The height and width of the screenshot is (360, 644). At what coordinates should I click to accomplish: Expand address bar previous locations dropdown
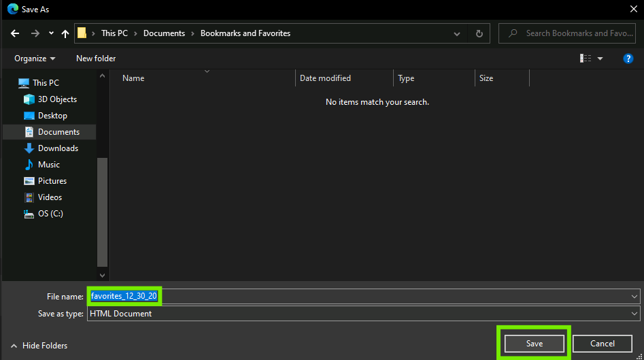tap(457, 34)
